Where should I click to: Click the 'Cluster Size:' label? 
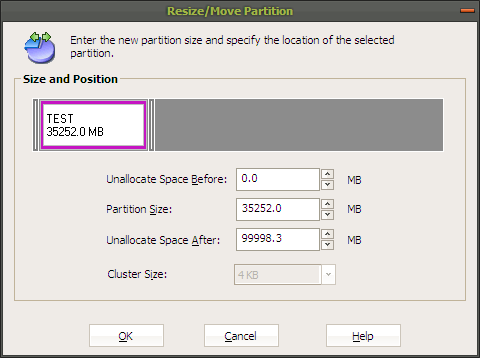click(137, 274)
